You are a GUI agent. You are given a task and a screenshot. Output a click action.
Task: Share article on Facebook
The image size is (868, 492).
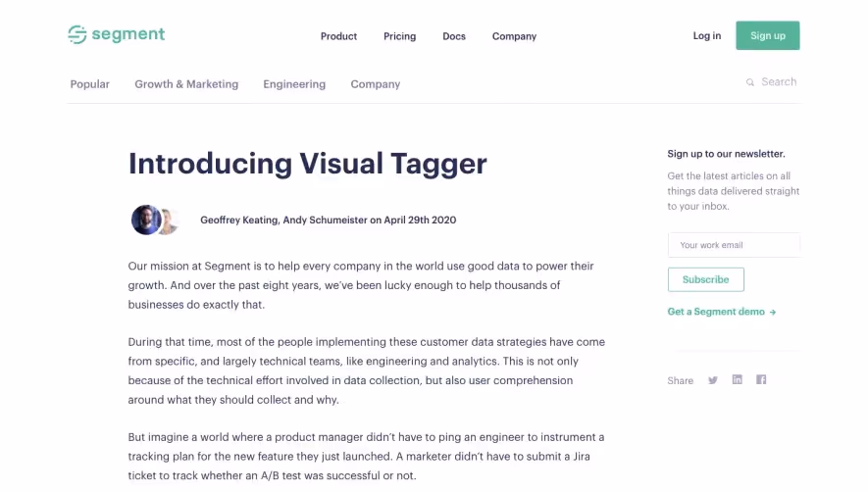761,379
